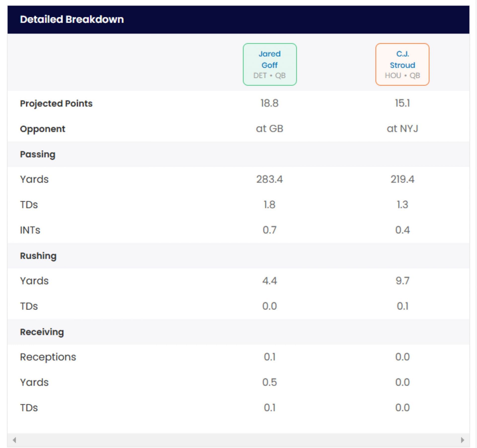Click the 'at GB' opponent cell
The image size is (477, 448).
pyautogui.click(x=270, y=129)
